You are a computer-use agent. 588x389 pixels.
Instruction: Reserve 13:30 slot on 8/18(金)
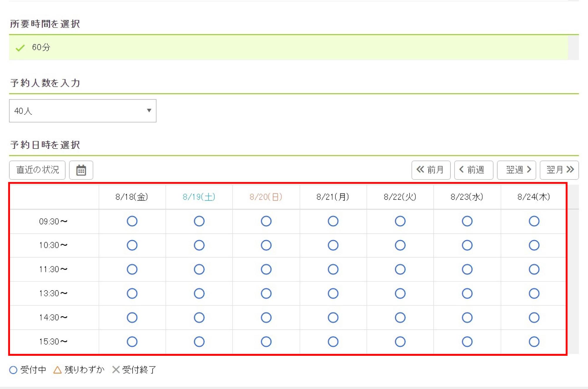point(132,293)
